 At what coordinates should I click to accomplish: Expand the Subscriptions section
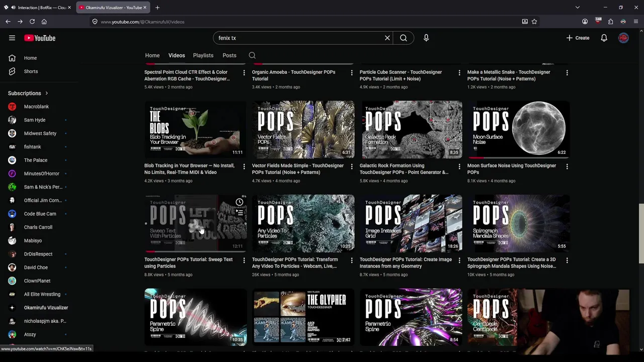point(28,93)
